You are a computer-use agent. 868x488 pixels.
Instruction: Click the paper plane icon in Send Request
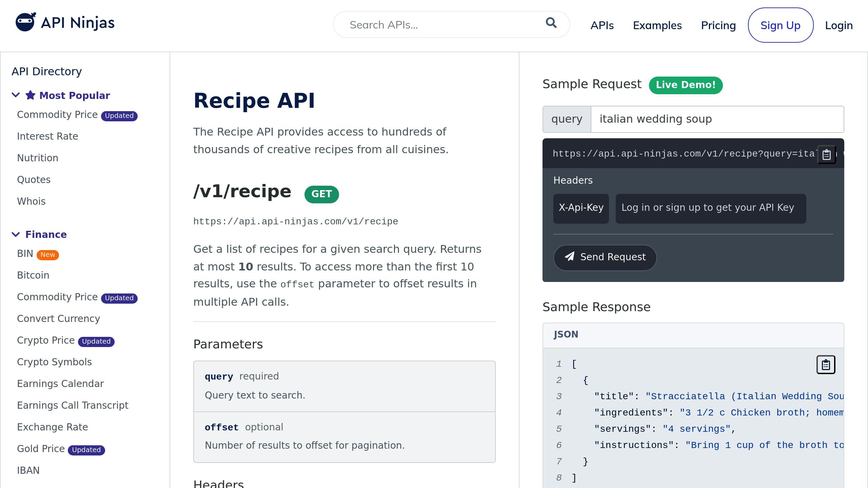pos(570,256)
